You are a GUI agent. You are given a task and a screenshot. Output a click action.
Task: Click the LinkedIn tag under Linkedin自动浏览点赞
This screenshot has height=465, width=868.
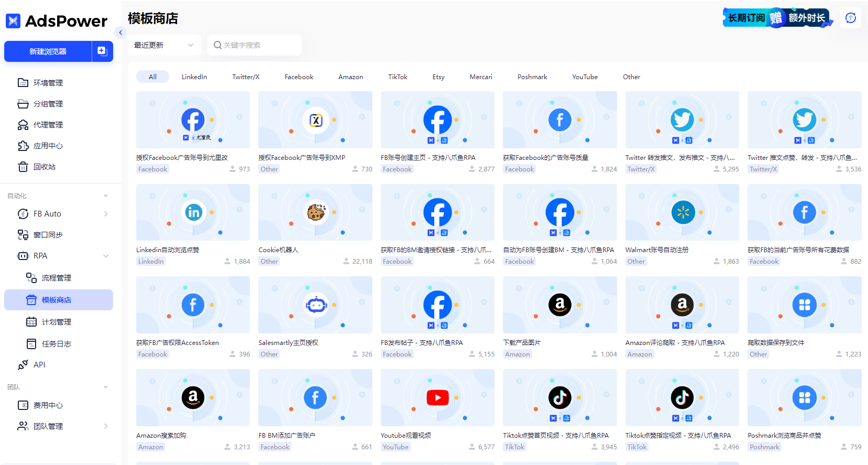tap(151, 262)
